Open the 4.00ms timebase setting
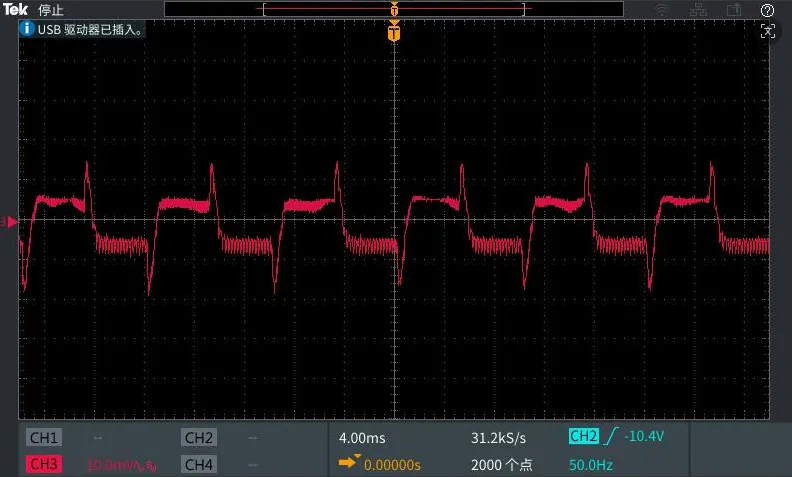 point(362,438)
